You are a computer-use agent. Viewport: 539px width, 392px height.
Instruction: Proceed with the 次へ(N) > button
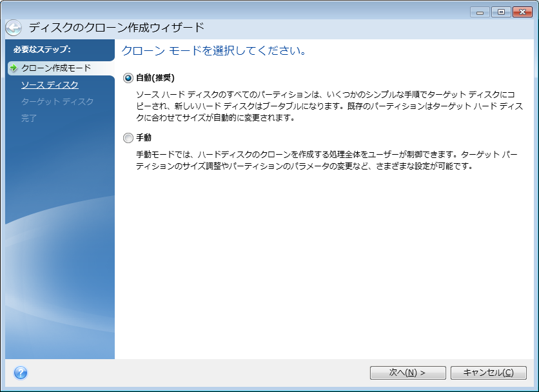tap(407, 373)
